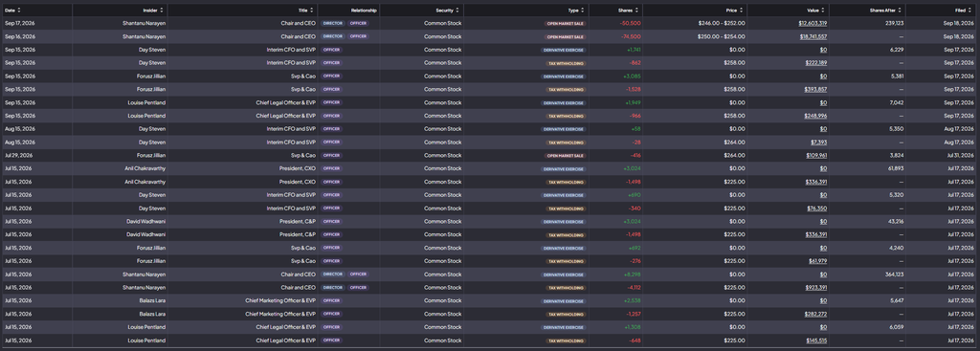Image resolution: width=980 pixels, height=351 pixels.
Task: Click sort icon beside Shares After header
Action: coord(901,10)
